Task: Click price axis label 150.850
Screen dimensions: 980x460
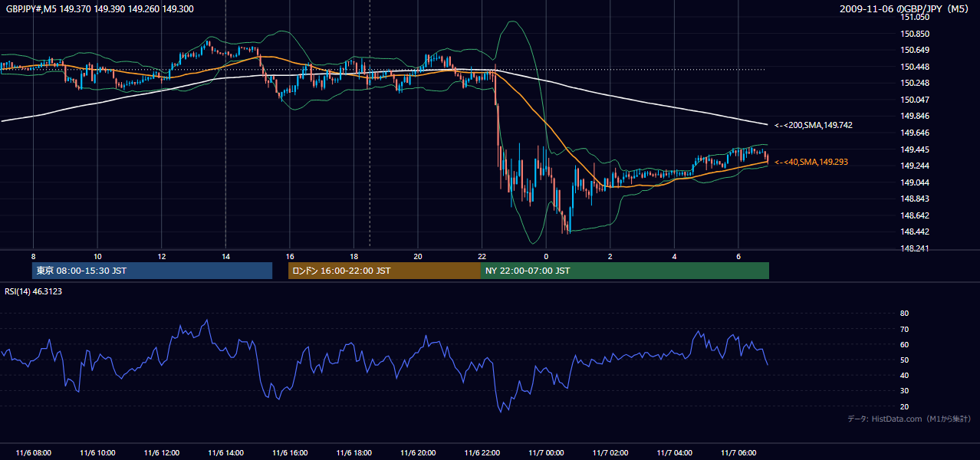Action: tap(915, 34)
